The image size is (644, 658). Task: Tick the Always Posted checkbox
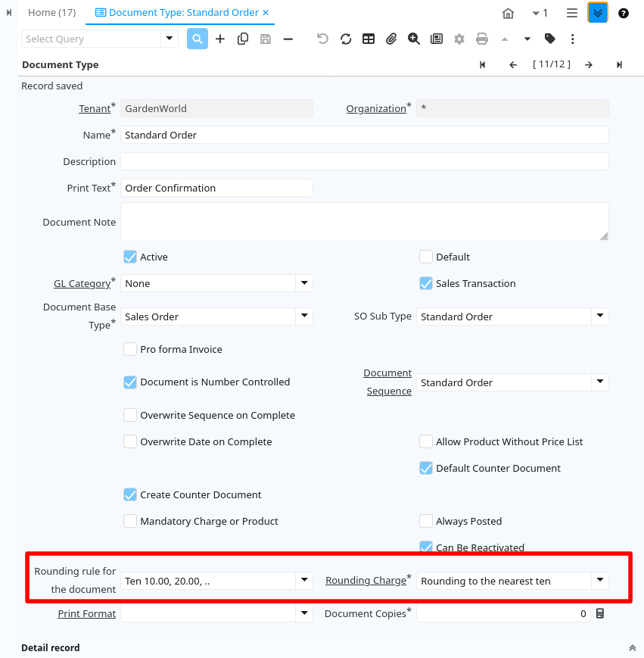click(426, 521)
